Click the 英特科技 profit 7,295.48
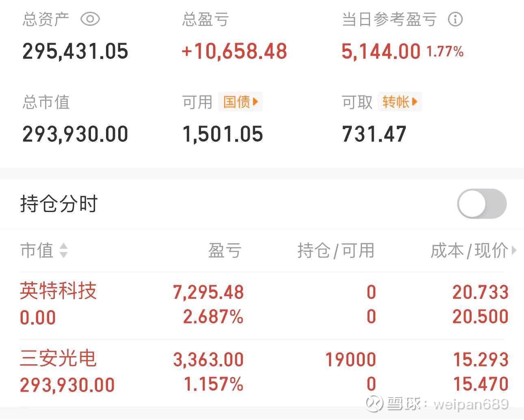The height and width of the screenshot is (420, 524). [x=208, y=292]
